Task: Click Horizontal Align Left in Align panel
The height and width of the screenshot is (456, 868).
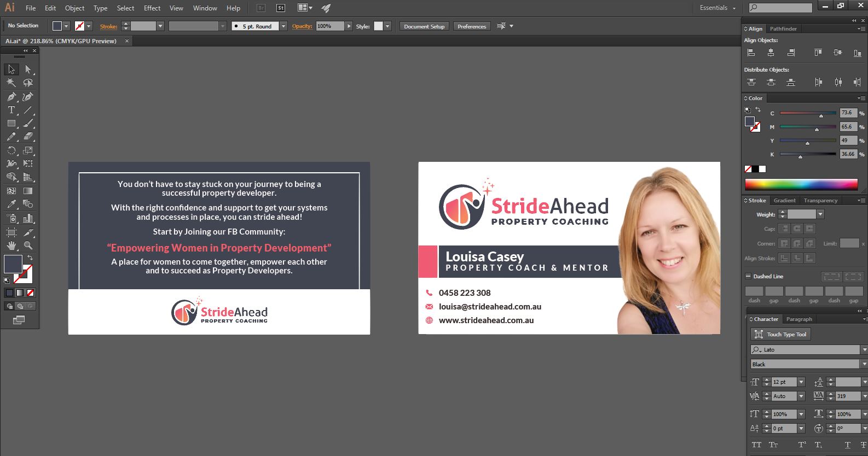Action: (751, 52)
